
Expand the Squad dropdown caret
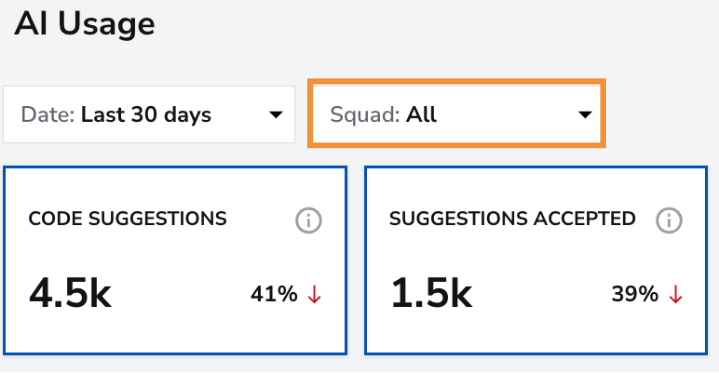point(585,115)
